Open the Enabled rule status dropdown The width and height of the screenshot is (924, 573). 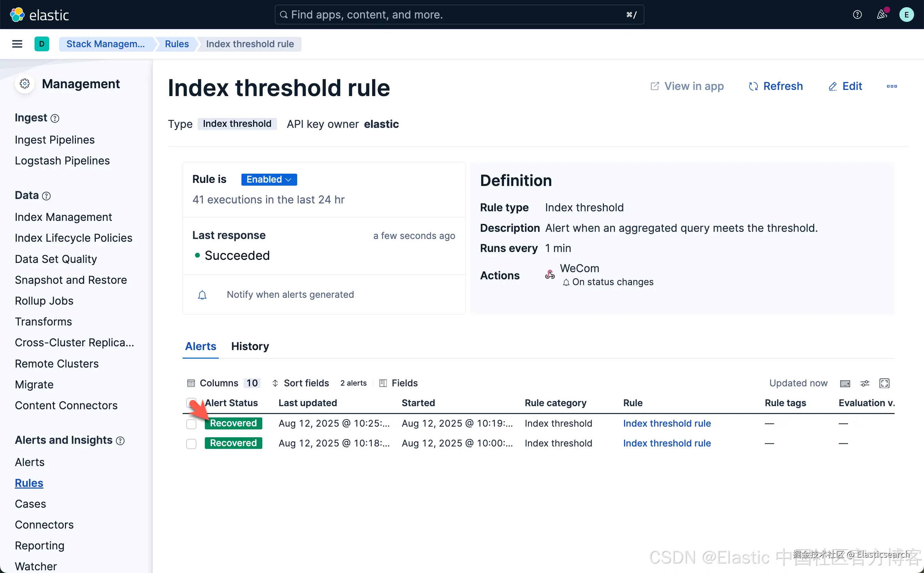[x=269, y=179]
